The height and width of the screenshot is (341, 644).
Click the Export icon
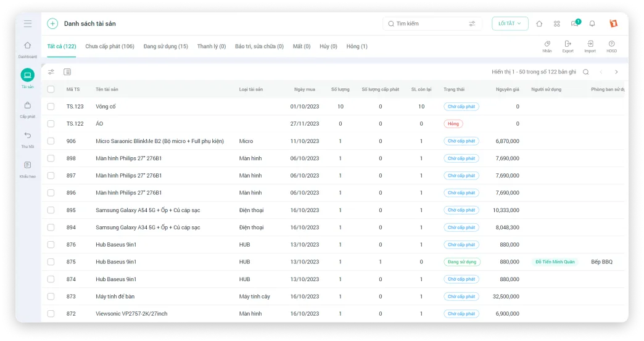click(x=568, y=46)
